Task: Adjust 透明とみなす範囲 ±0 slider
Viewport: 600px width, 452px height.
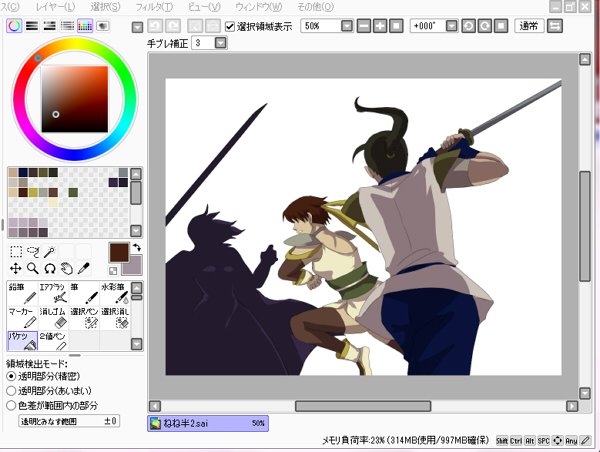Action: point(69,421)
